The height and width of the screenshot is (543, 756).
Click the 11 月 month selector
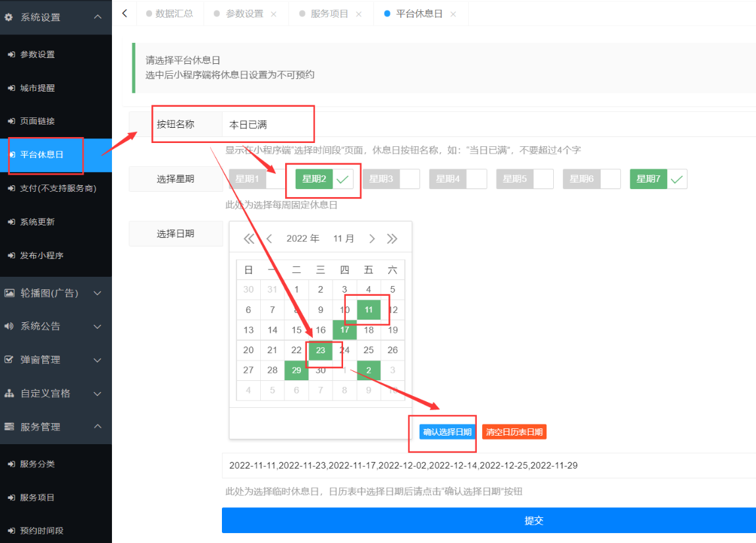coord(344,239)
